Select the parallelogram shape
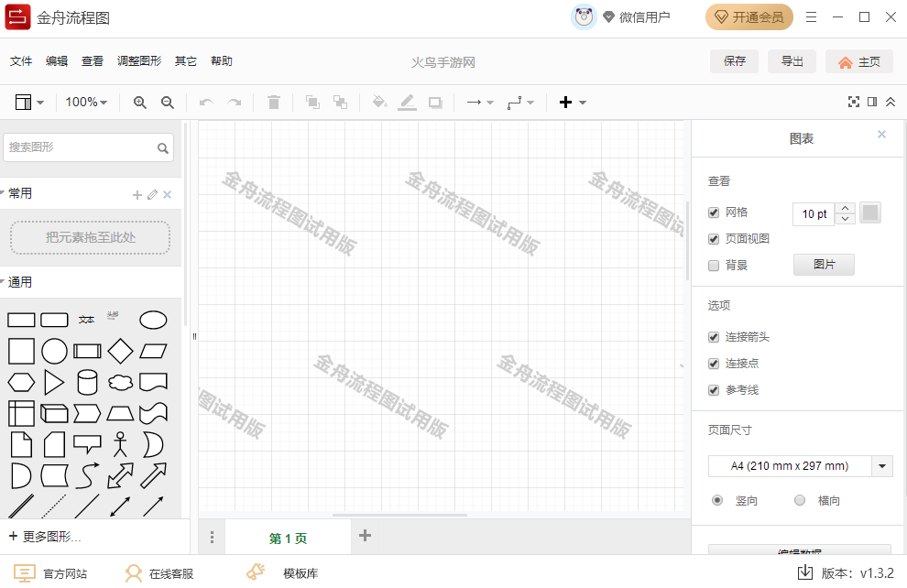The width and height of the screenshot is (907, 588). pyautogui.click(x=153, y=351)
